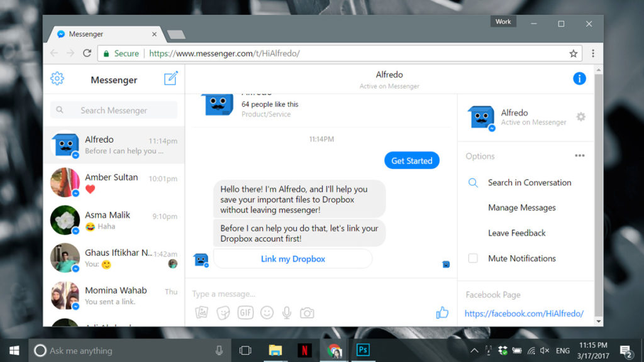Open the Windows Start menu
Screen dimensions: 644x362
14,351
